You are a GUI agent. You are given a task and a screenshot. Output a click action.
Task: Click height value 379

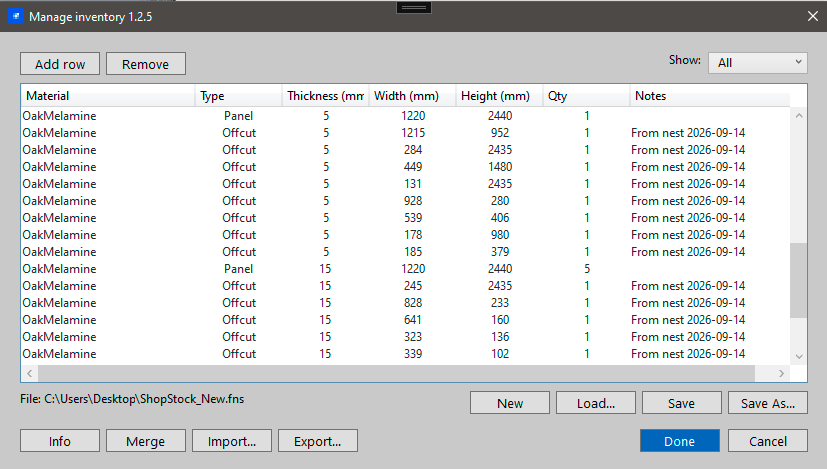(500, 252)
